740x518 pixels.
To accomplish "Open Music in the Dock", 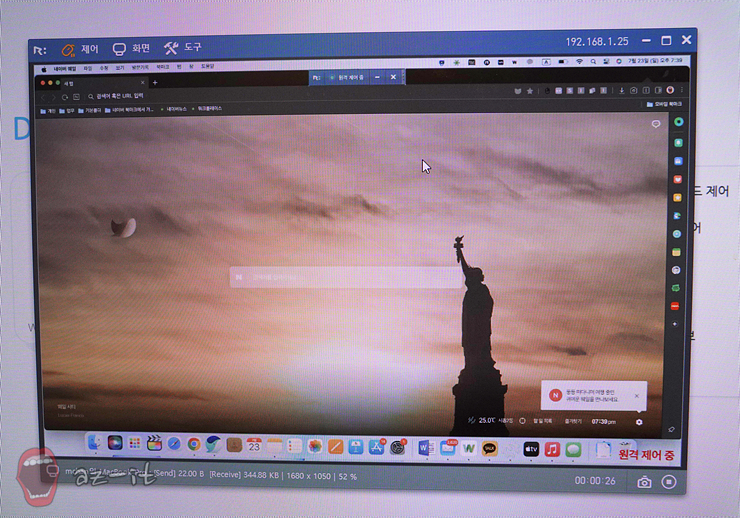I will click(x=552, y=449).
